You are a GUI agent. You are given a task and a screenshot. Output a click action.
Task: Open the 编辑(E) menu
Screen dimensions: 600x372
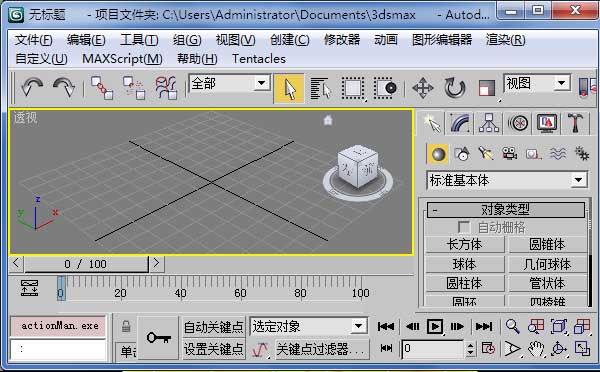tap(86, 40)
